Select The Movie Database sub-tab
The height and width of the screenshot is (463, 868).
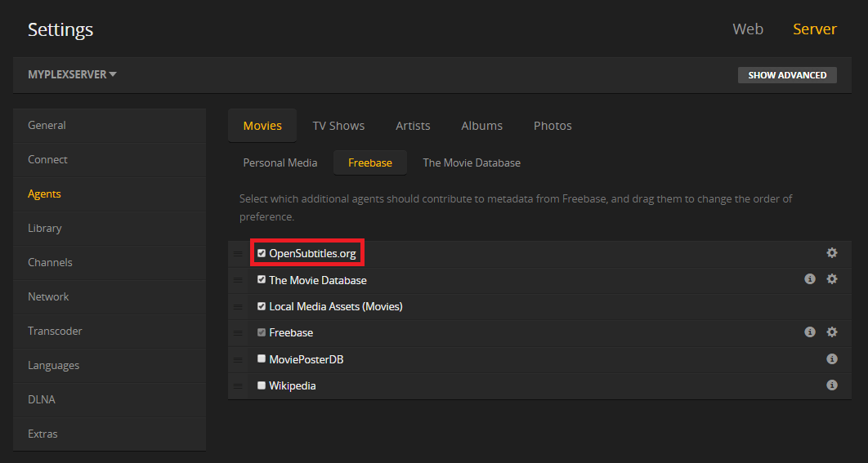[x=471, y=162]
